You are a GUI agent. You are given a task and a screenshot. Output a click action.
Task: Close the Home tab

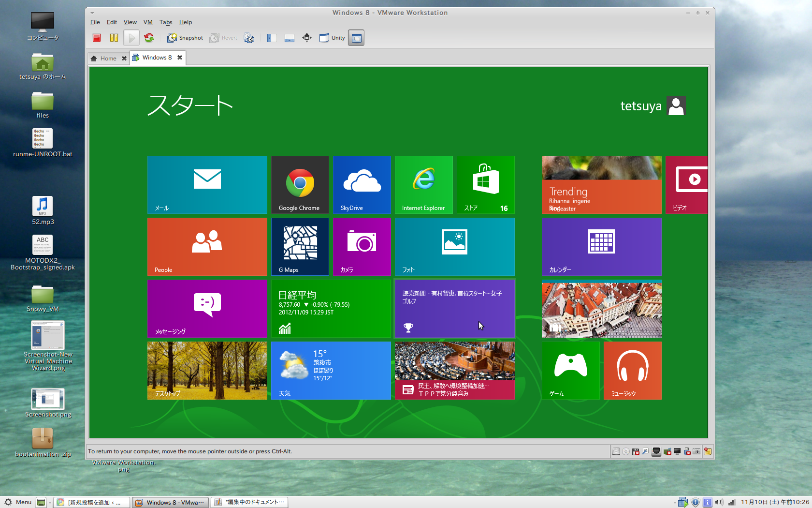click(124, 58)
